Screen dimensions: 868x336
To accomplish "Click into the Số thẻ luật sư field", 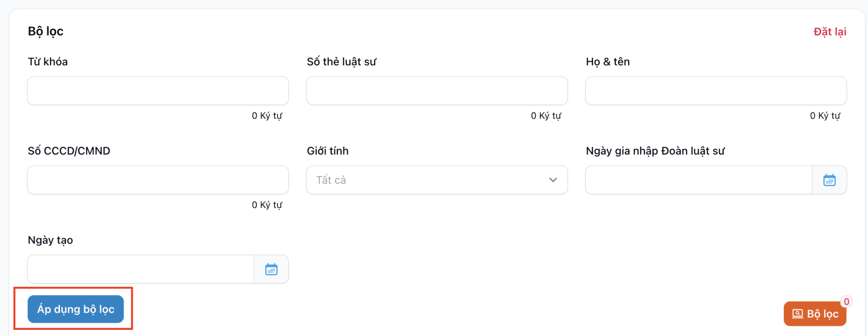I will click(x=437, y=91).
